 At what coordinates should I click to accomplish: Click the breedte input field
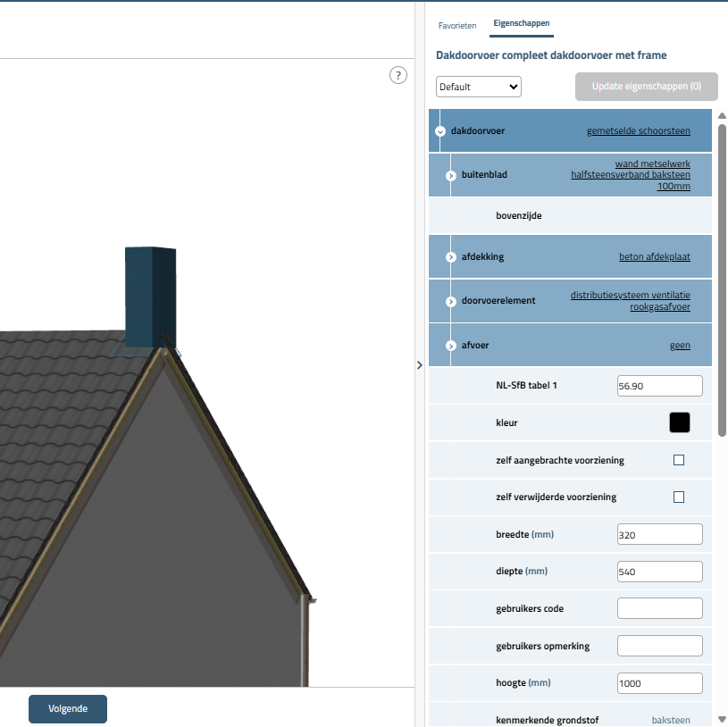[659, 534]
